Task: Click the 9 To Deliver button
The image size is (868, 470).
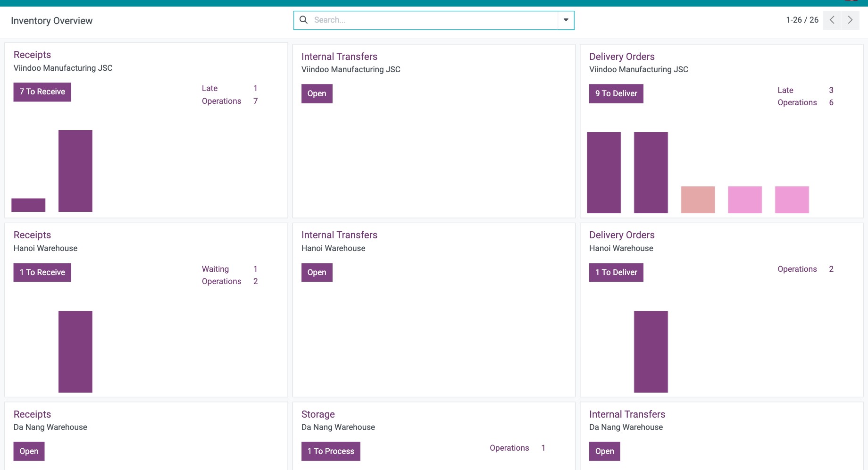Action: click(616, 93)
